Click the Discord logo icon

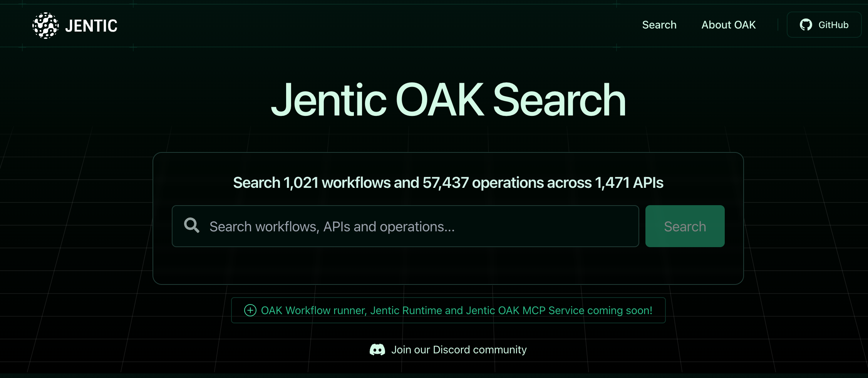pos(377,350)
